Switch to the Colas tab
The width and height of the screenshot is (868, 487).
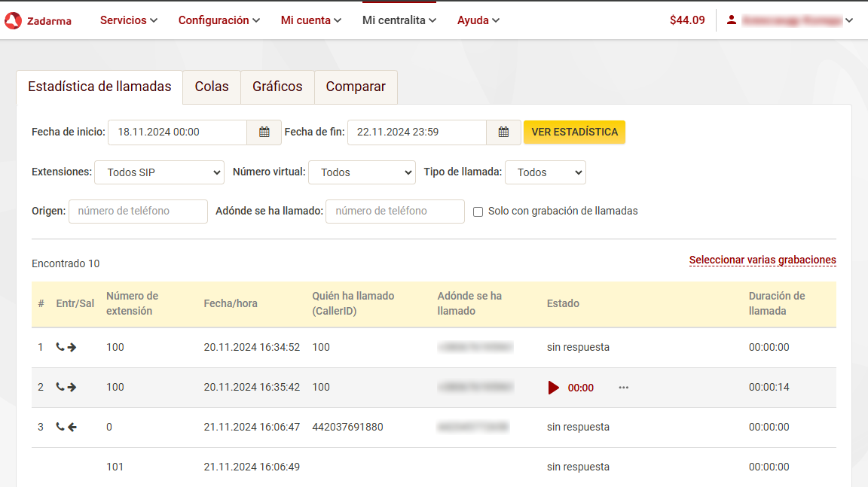click(x=212, y=87)
